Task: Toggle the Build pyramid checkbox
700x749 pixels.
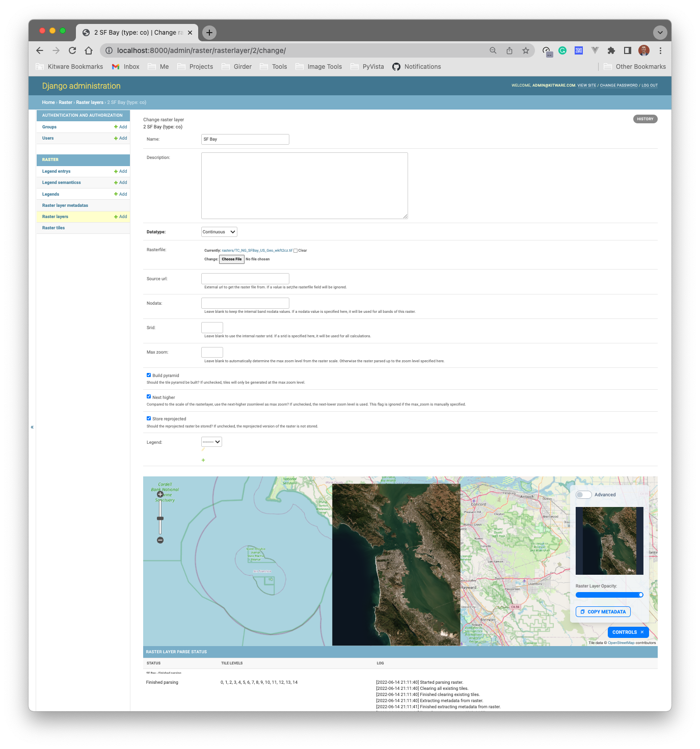Action: pyautogui.click(x=149, y=375)
